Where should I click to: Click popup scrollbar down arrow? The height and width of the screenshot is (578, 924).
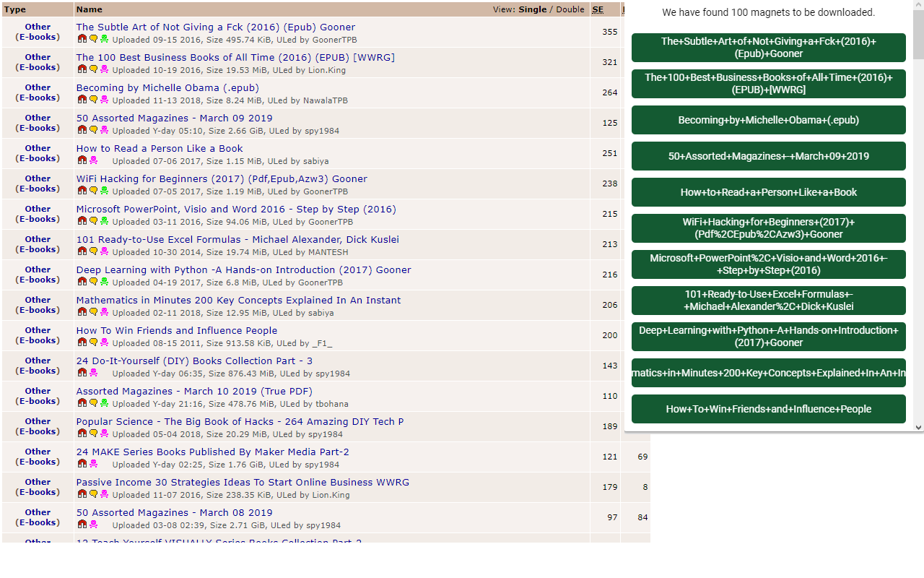(918, 427)
